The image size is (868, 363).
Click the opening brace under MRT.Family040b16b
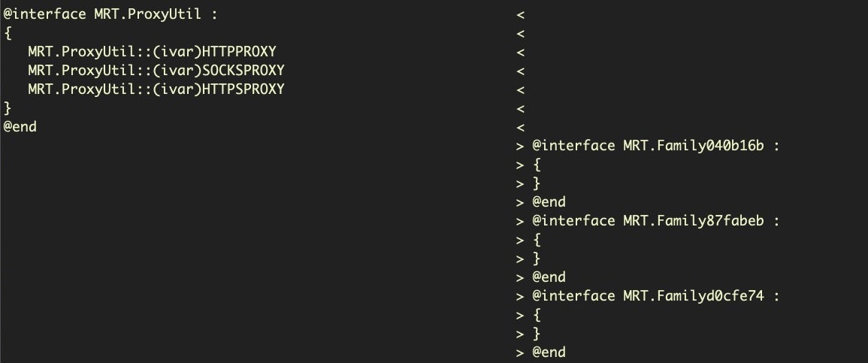(537, 165)
